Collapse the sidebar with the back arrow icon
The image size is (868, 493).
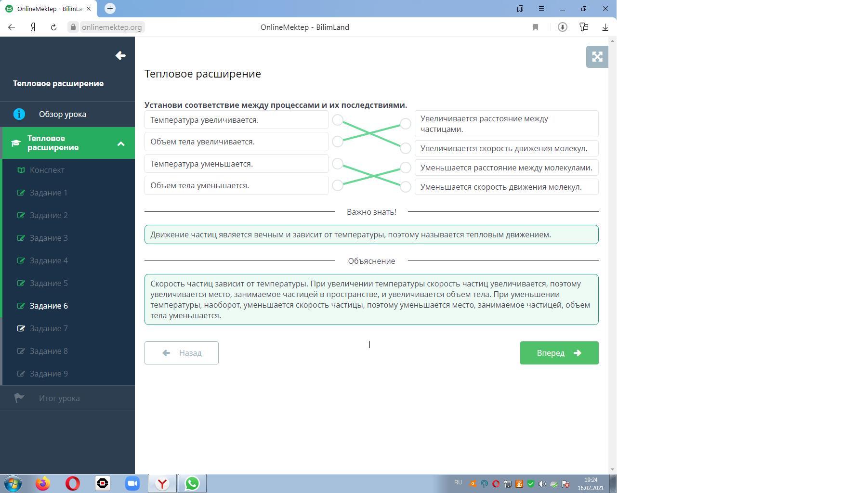[120, 56]
